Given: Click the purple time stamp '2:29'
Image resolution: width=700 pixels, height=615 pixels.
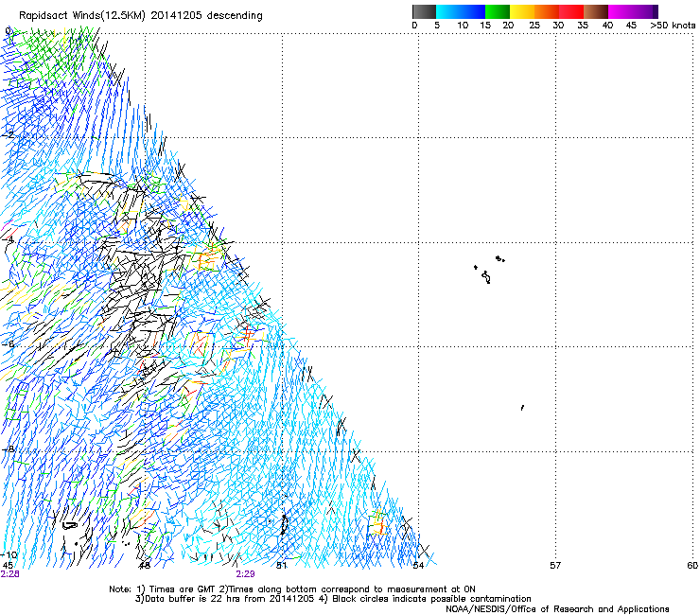Looking at the screenshot, I should click(246, 574).
